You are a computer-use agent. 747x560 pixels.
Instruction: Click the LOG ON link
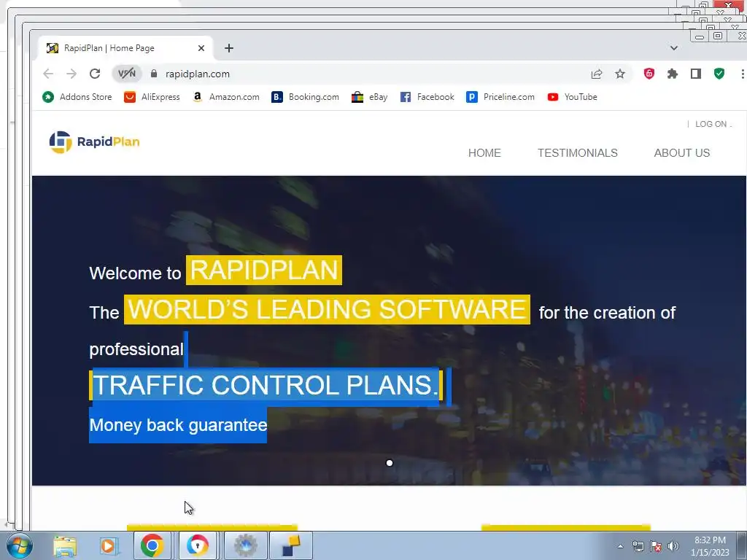click(711, 124)
